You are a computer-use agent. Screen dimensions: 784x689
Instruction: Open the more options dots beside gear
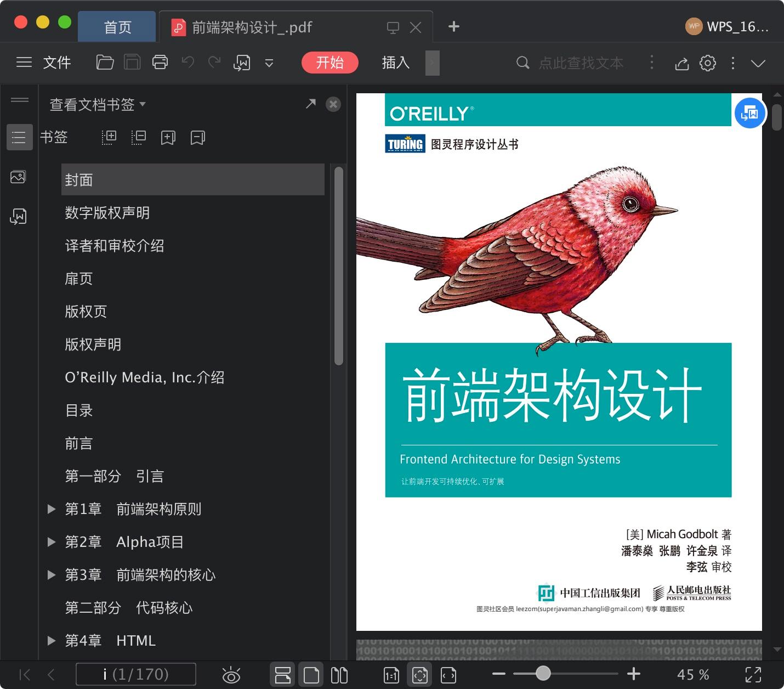tap(733, 63)
